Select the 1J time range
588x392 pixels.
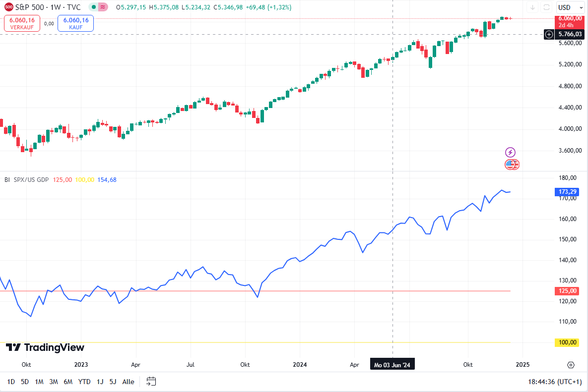click(x=100, y=382)
